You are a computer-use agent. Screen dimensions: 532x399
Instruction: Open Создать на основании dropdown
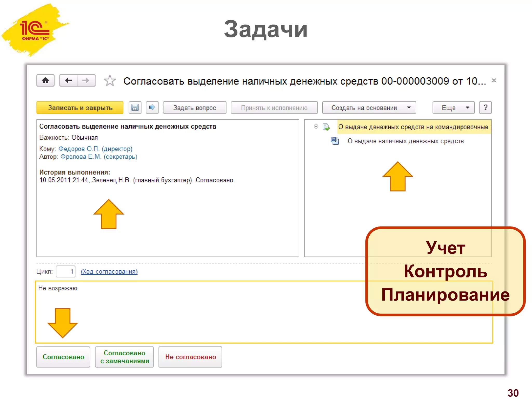[369, 108]
